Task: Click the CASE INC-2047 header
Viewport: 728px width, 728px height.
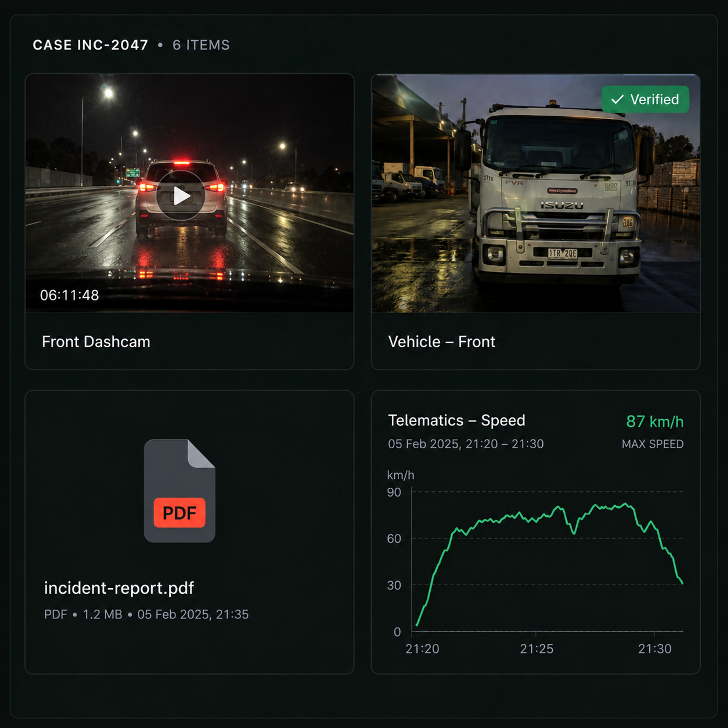Action: pos(90,45)
